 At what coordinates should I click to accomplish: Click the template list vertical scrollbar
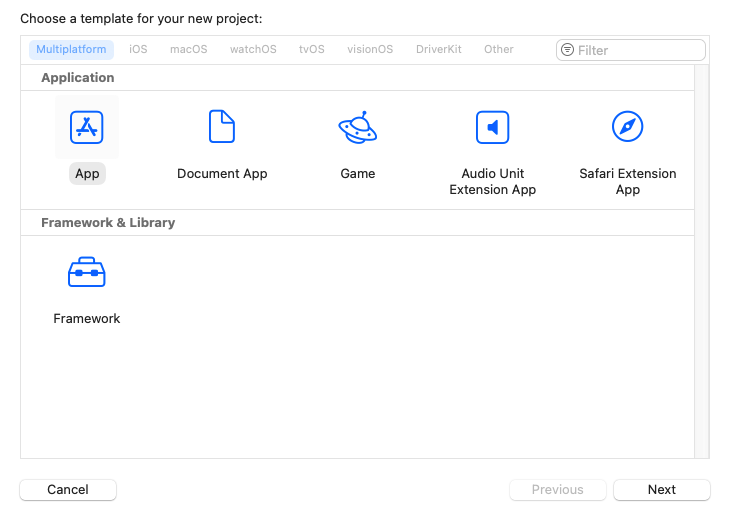point(702,262)
